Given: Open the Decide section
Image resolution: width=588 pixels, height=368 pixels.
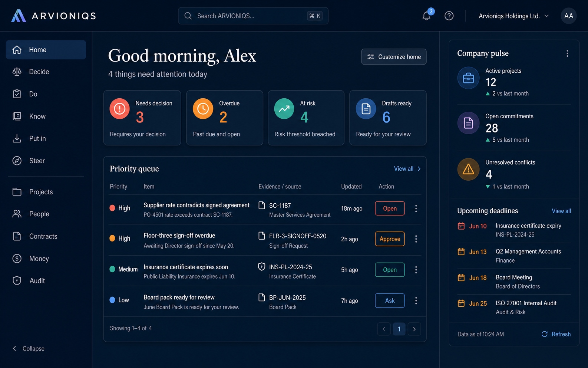Looking at the screenshot, I should [x=46, y=72].
